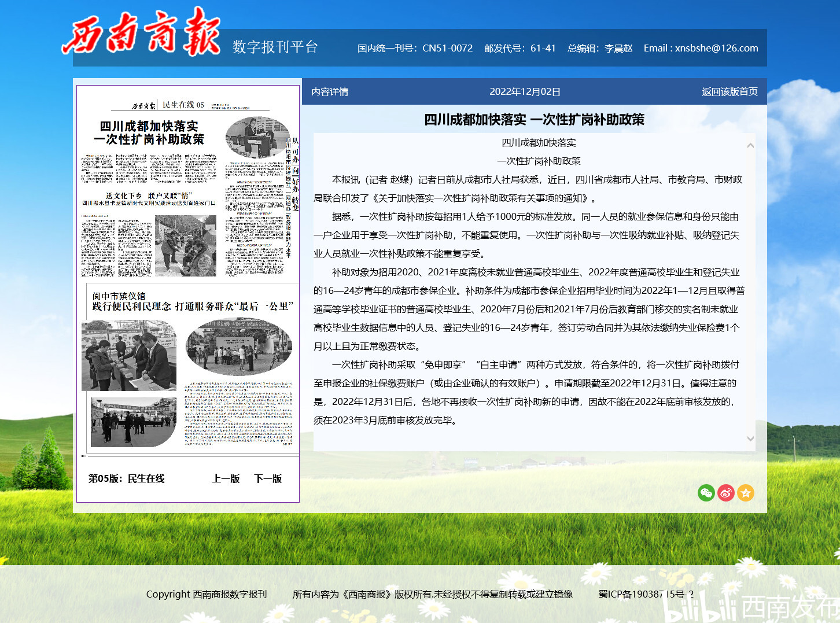Click paragraph starting 据悉，一次性扩岗补助
The width and height of the screenshot is (840, 623).
click(526, 235)
